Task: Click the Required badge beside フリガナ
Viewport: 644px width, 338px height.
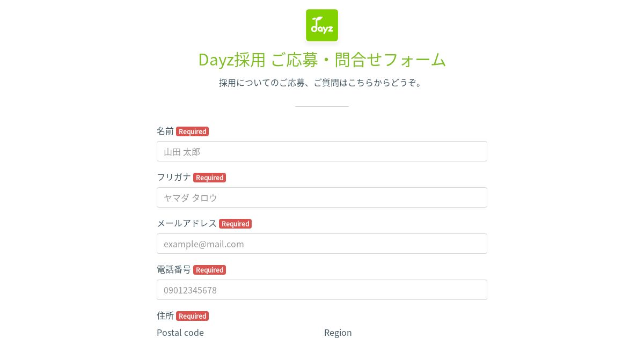Action: click(209, 178)
